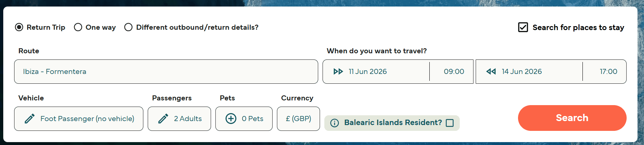Open the £ (GBP) currency selector
The width and height of the screenshot is (644, 145).
pyautogui.click(x=298, y=119)
